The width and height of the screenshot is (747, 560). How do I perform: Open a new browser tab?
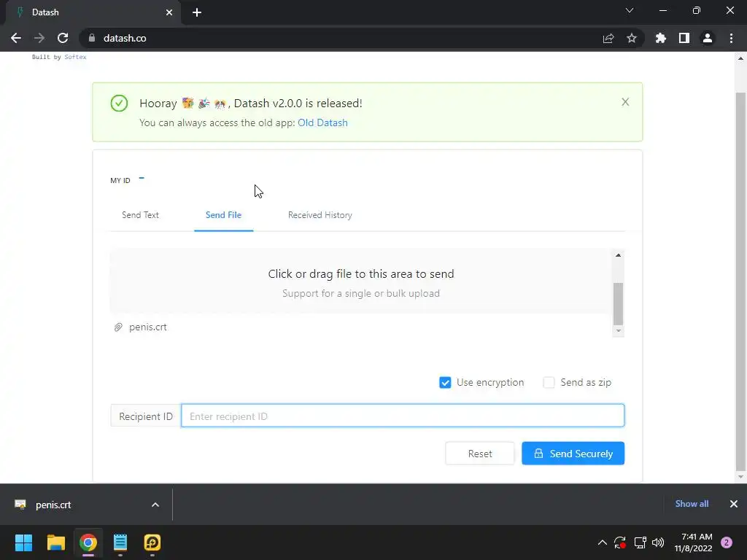[x=197, y=12]
